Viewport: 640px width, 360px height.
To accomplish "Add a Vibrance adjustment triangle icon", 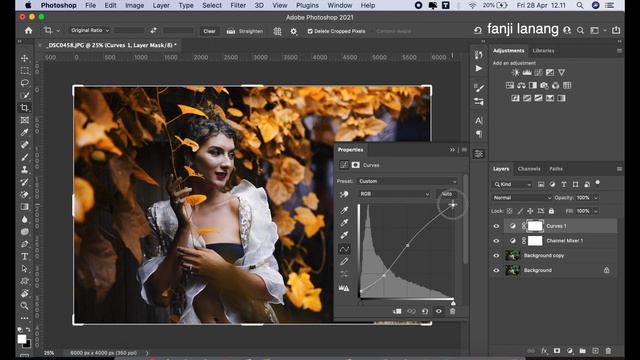I will [562, 72].
